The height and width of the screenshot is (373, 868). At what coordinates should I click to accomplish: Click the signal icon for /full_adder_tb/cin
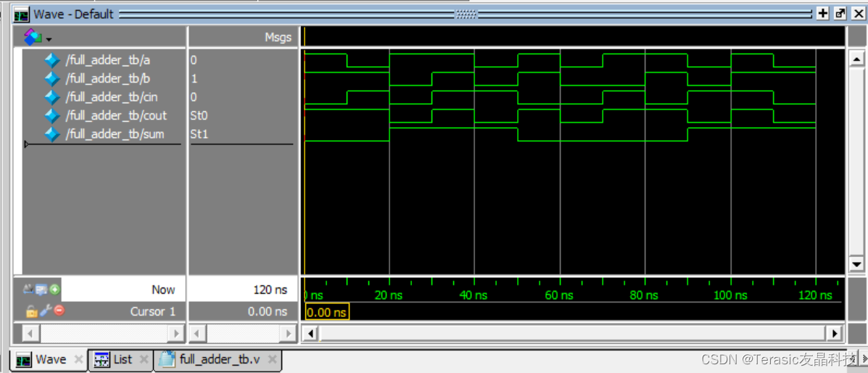[52, 97]
